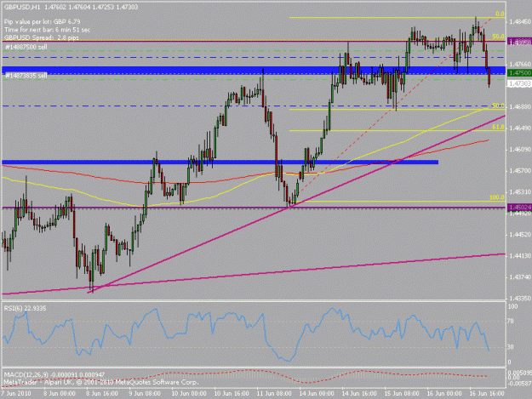Click the '16 Jun 16:00' time axis label
532x399 pixels.
(487, 393)
